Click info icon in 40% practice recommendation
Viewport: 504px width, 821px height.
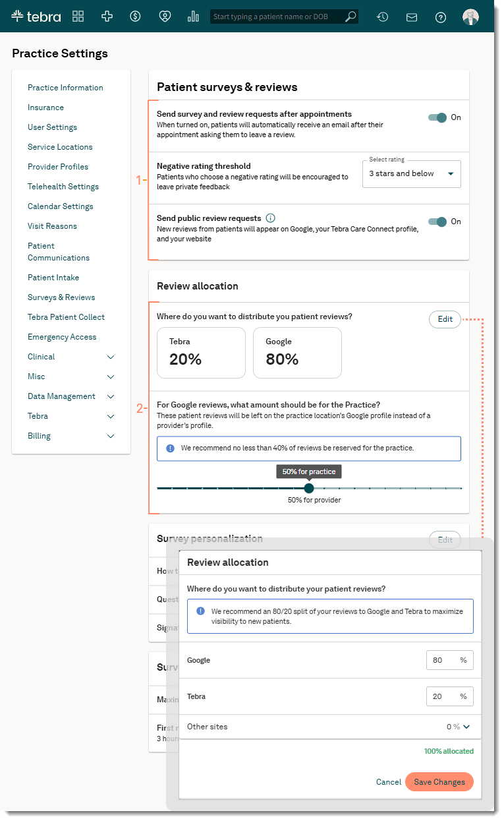click(x=170, y=448)
